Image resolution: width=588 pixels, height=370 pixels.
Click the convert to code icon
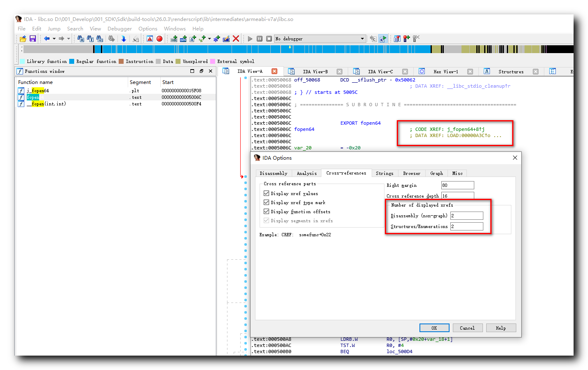(x=174, y=39)
